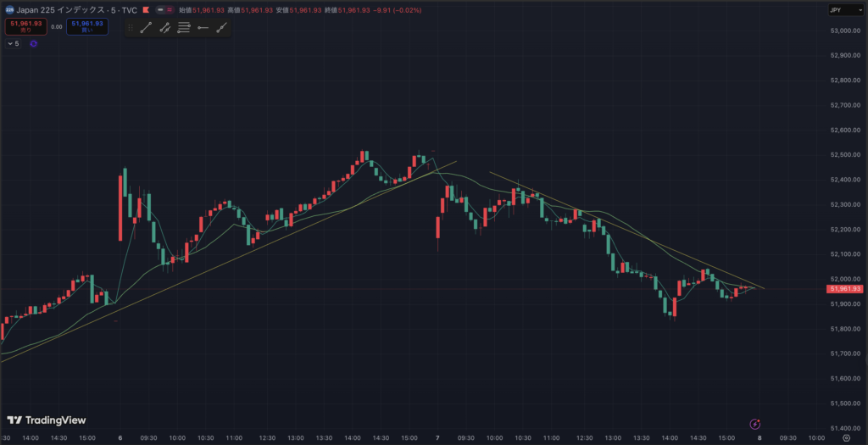Pick the last line tool in drawing toolbar
Image resolution: width=868 pixels, height=445 pixels.
[221, 28]
